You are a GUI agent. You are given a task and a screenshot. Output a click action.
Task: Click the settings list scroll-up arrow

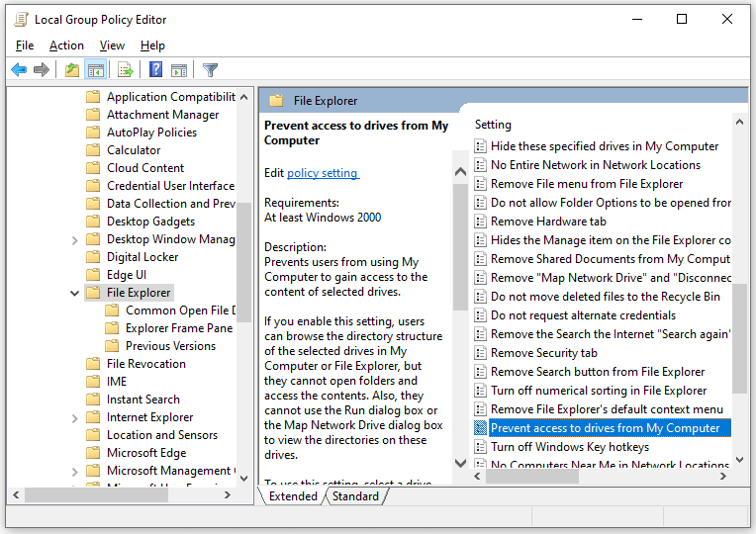(739, 123)
